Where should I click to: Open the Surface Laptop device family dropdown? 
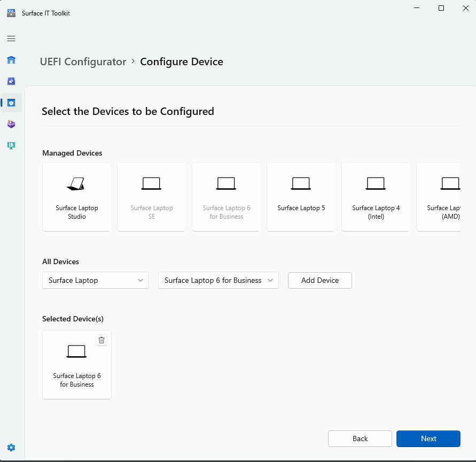point(95,280)
